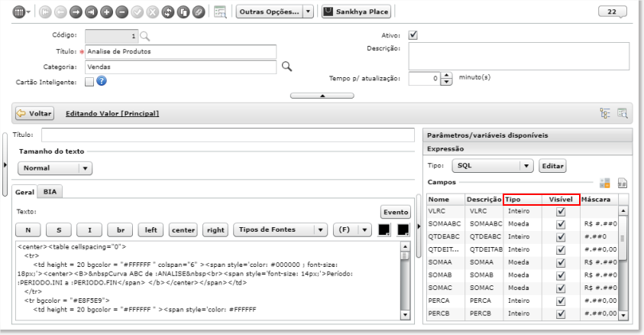The width and height of the screenshot is (644, 335).
Task: Open the Tipo SQL dropdown
Action: click(493, 166)
